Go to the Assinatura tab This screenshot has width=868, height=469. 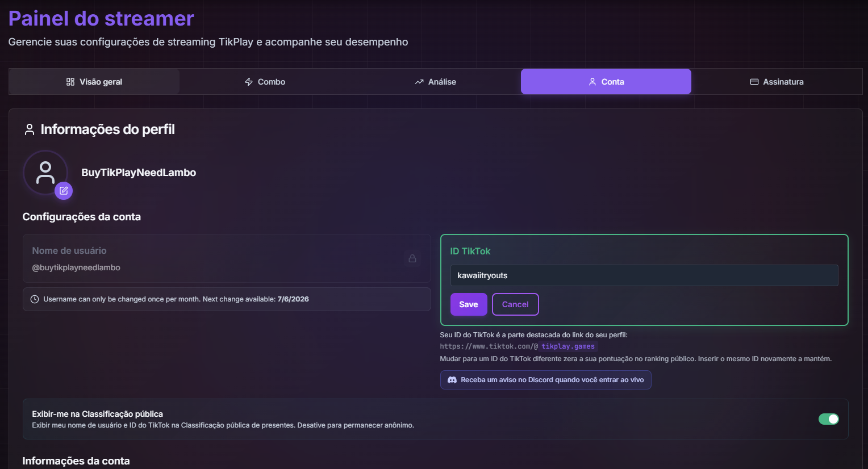coord(777,82)
